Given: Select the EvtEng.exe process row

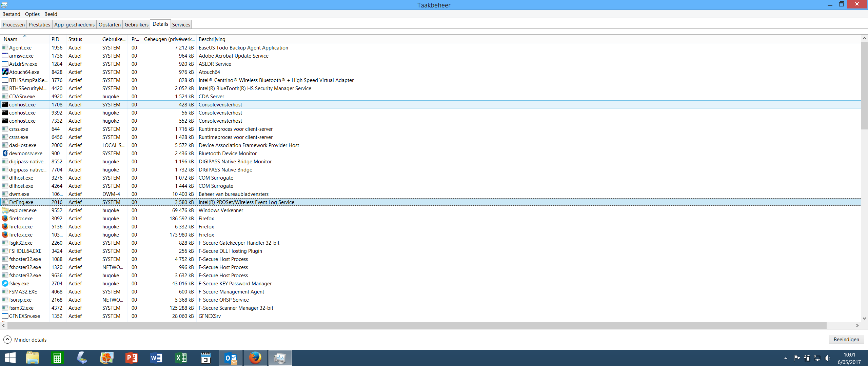Looking at the screenshot, I should 431,202.
